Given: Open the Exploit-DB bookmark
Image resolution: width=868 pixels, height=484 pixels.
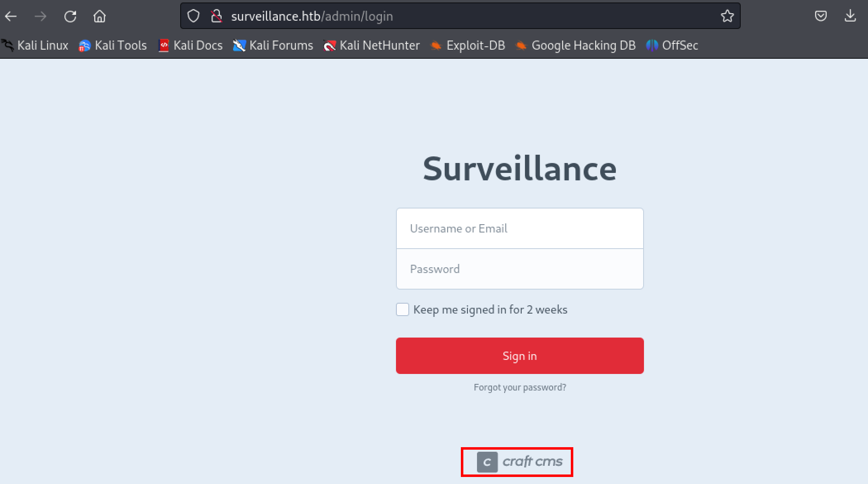Looking at the screenshot, I should (468, 45).
